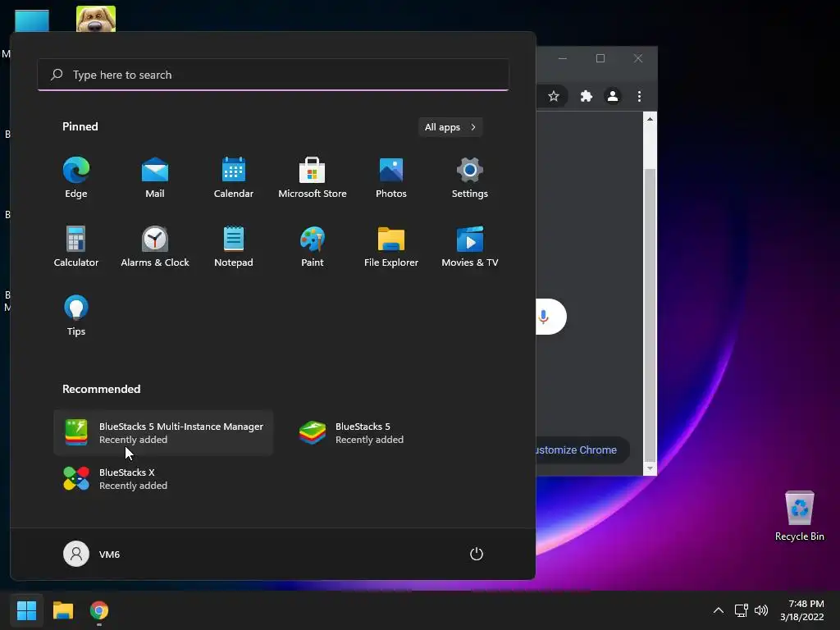Click the Type here to search field
The height and width of the screenshot is (630, 840).
point(273,75)
